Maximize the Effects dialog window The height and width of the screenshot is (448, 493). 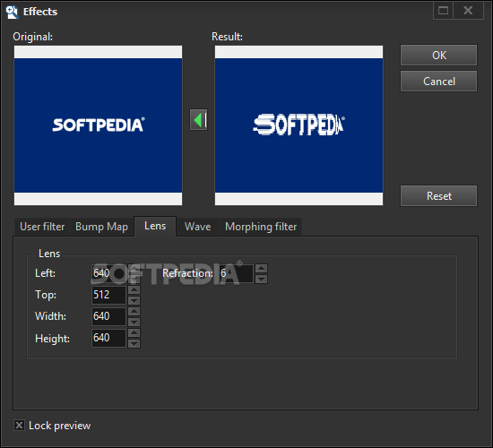[x=444, y=11]
